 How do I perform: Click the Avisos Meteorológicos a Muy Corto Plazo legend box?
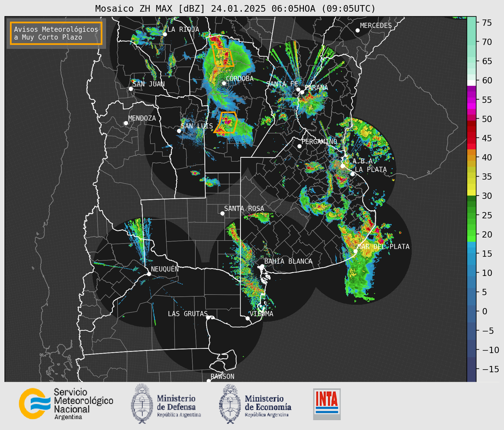tap(56, 33)
